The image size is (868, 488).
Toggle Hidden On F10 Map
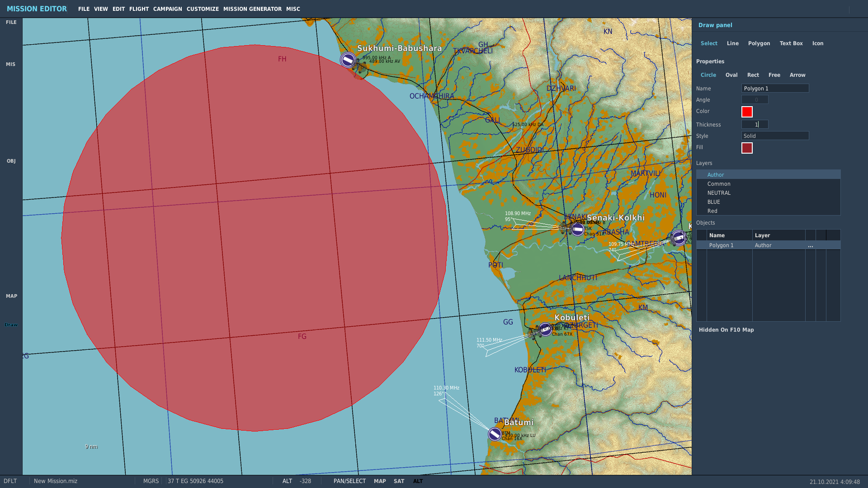click(x=726, y=330)
